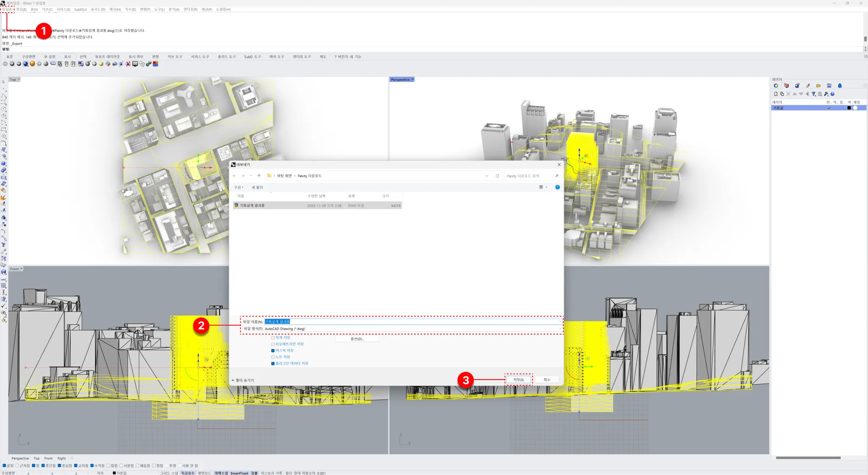Click the layer tools hammer icon
Image resolution: width=868 pixels, height=475 pixels.
[x=826, y=94]
